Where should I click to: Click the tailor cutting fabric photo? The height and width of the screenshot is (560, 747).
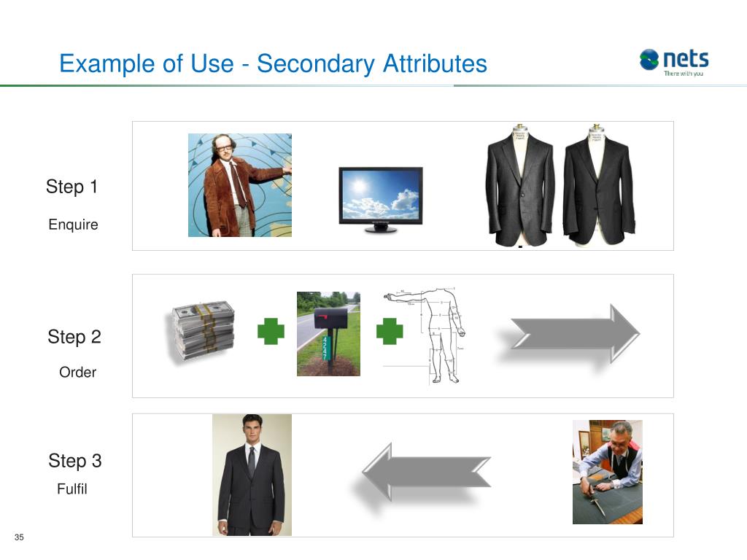[x=607, y=472]
